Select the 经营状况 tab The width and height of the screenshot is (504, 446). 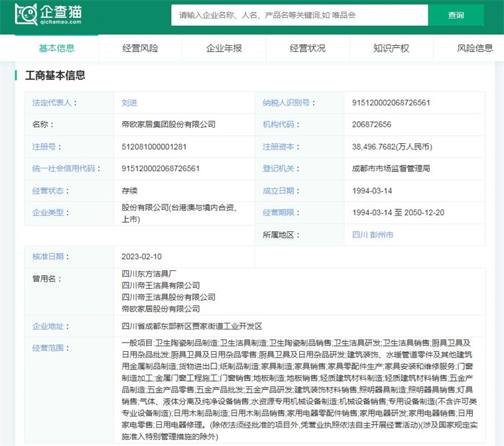[x=307, y=48]
